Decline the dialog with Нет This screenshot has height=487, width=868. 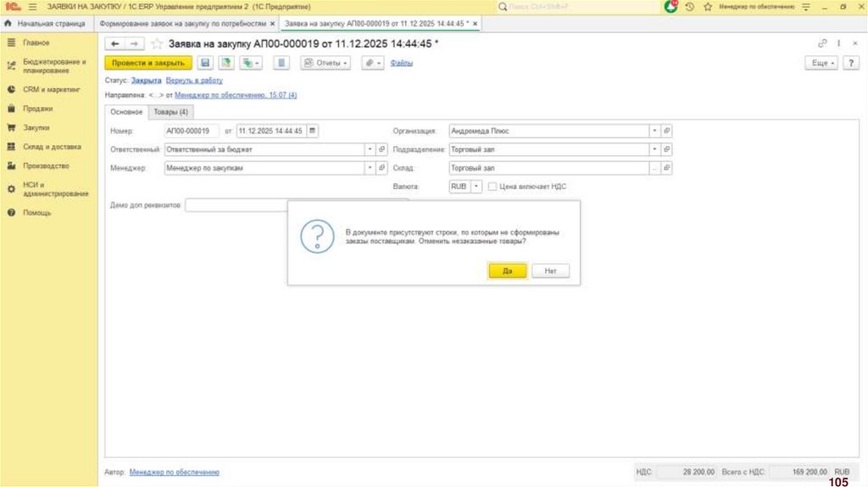pyautogui.click(x=550, y=271)
